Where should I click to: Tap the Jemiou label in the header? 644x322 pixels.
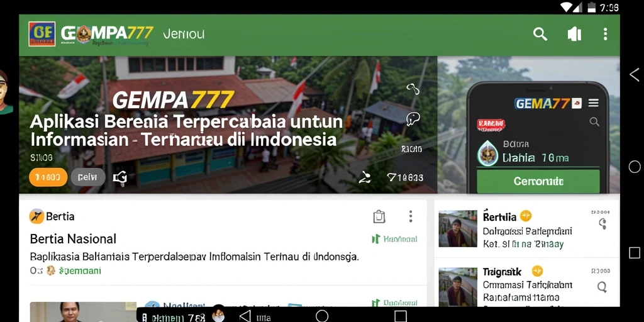[184, 34]
